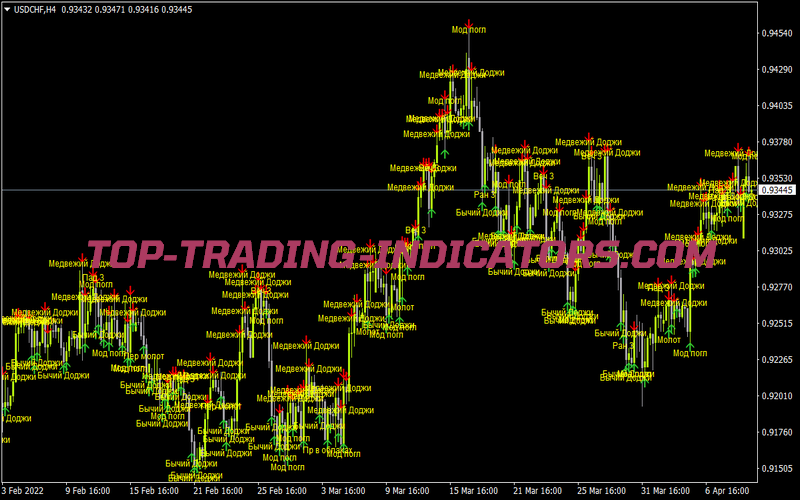Click the Пр в облаках pattern label
Screen dimensions: 800x500
pos(327,451)
